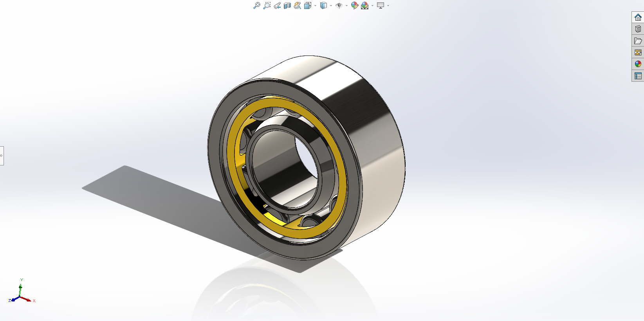Open the Appearances, Scenes and Decals tab
The height and width of the screenshot is (321, 644).
[x=638, y=64]
